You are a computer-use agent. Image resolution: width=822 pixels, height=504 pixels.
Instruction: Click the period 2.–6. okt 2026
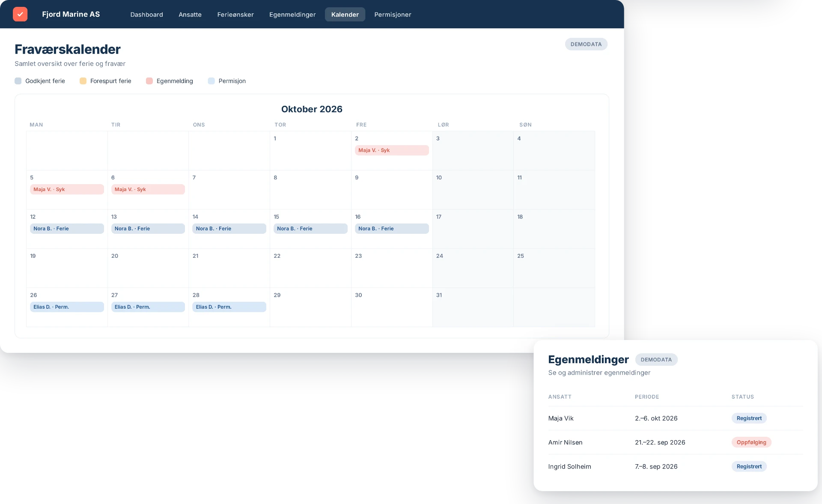click(656, 418)
